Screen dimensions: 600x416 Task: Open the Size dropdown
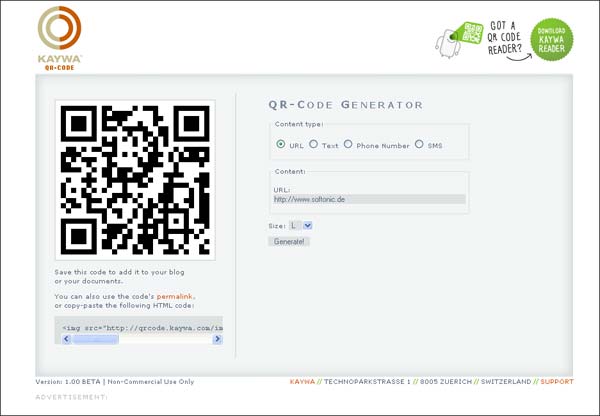pos(301,226)
